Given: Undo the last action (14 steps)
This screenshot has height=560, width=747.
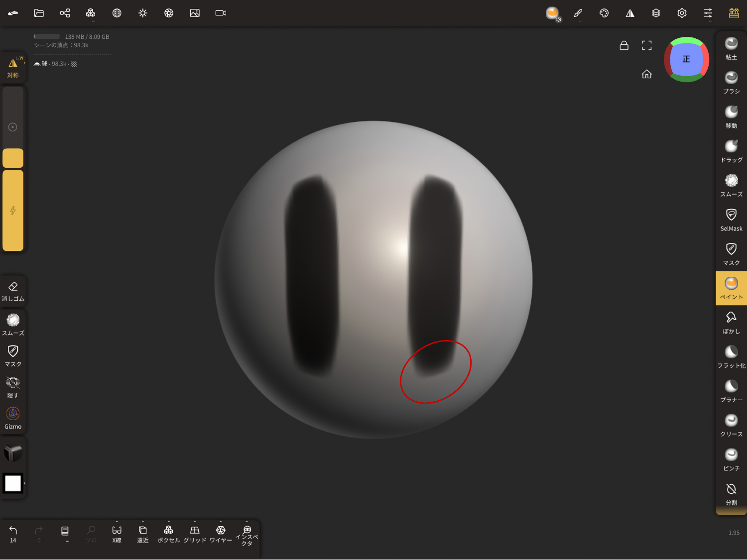Looking at the screenshot, I should (x=13, y=534).
